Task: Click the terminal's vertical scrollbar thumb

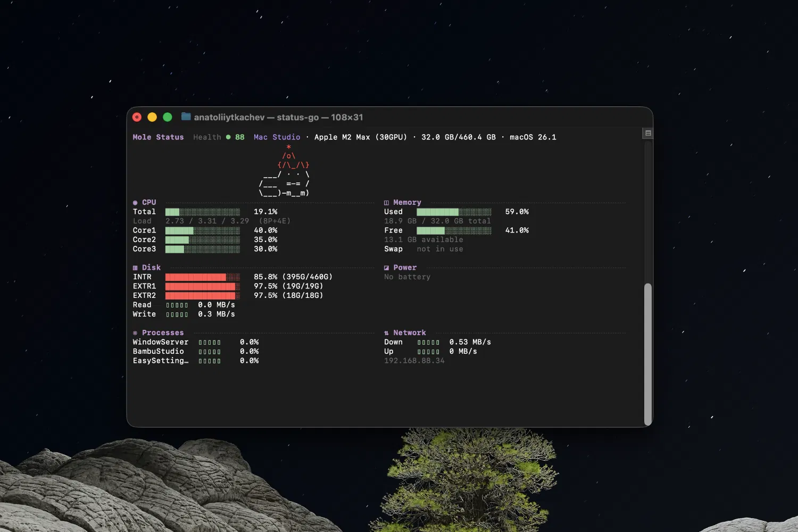Action: pyautogui.click(x=647, y=354)
